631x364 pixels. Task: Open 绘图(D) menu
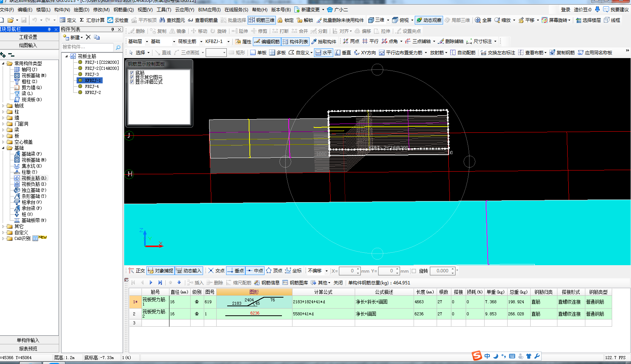tap(82, 10)
